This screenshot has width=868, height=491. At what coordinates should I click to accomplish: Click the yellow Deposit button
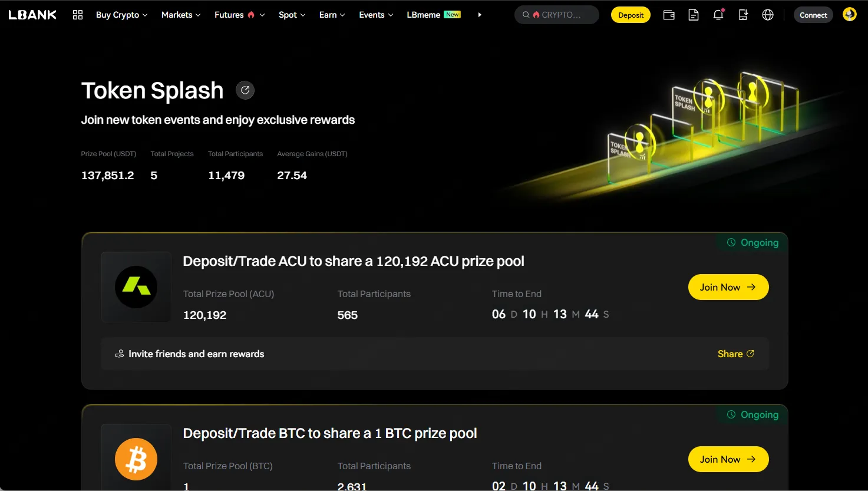(x=631, y=15)
